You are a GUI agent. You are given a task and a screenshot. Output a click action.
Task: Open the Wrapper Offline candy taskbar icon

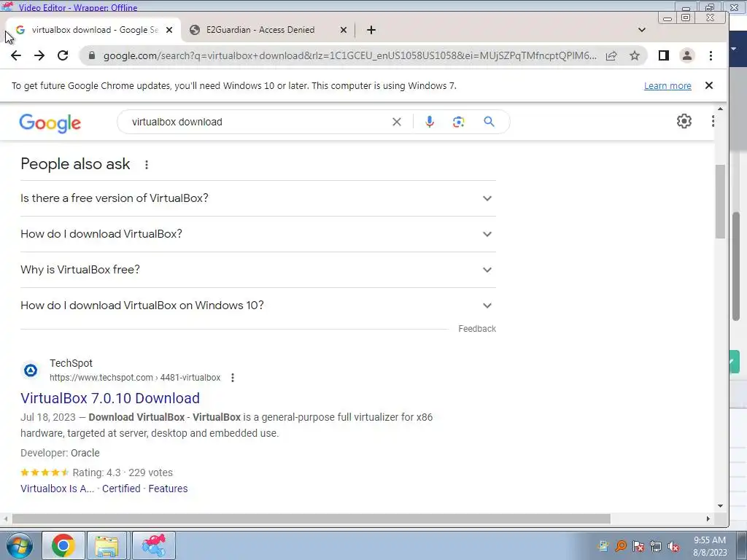click(153, 545)
